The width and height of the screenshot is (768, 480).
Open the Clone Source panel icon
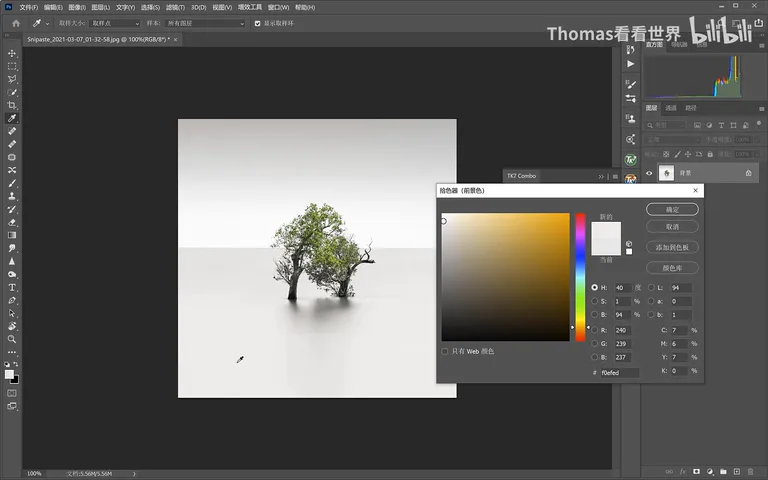(x=630, y=118)
